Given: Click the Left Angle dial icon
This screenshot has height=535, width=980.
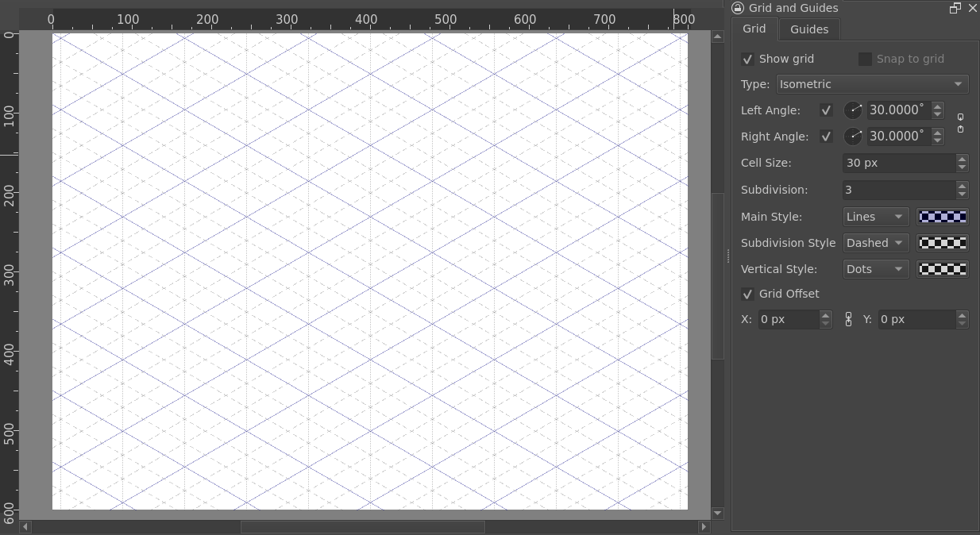Looking at the screenshot, I should tap(853, 110).
